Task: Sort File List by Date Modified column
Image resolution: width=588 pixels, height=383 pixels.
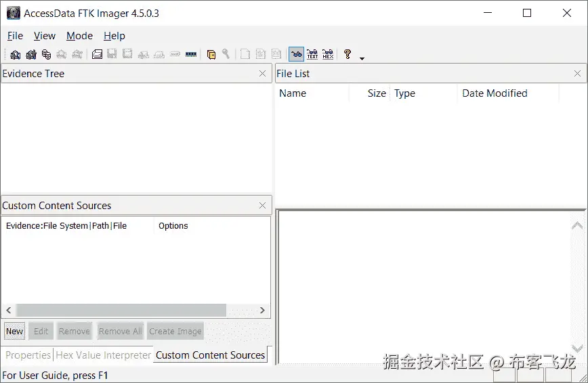Action: point(509,93)
